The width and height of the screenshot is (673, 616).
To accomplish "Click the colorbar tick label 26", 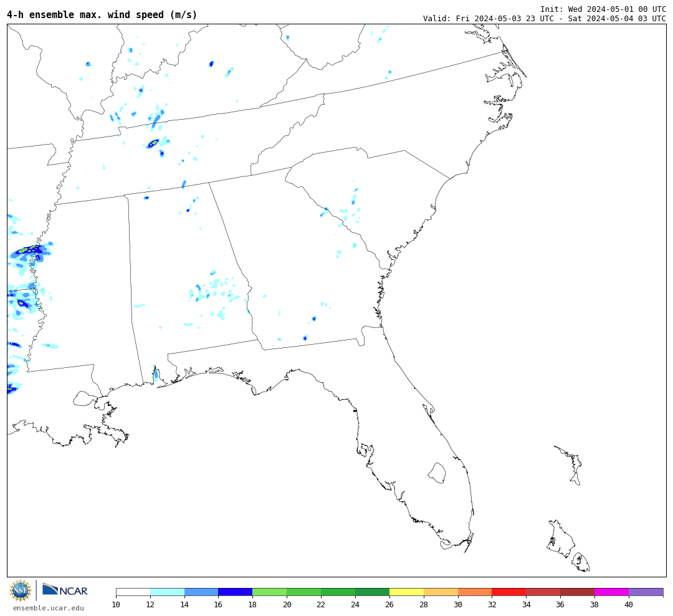I will (389, 604).
